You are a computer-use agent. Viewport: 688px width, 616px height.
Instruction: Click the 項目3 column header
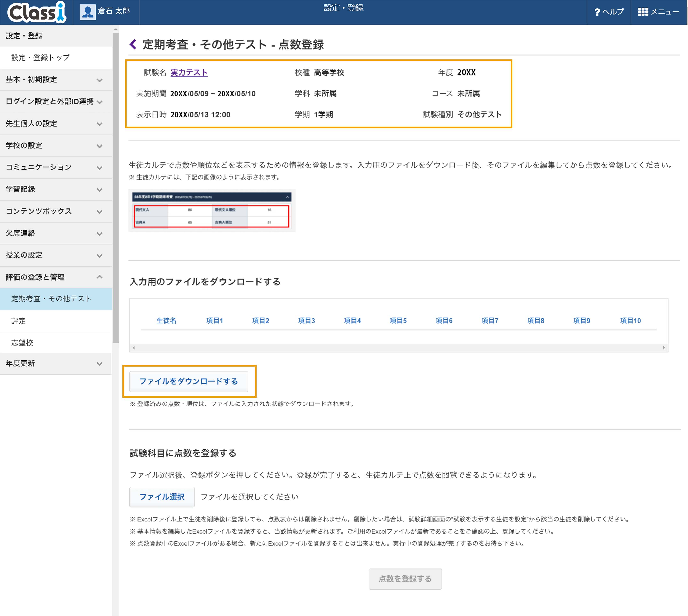point(306,321)
